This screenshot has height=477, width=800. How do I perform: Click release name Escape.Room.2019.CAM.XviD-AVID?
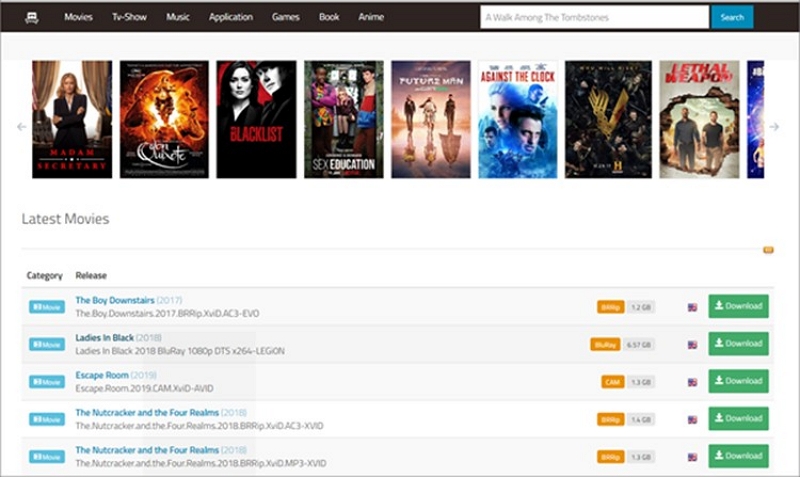[x=144, y=388]
